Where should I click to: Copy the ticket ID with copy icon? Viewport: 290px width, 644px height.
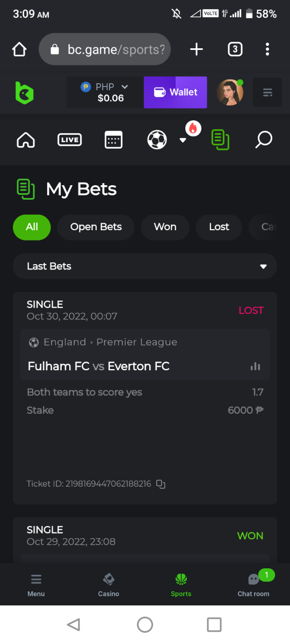tap(161, 484)
